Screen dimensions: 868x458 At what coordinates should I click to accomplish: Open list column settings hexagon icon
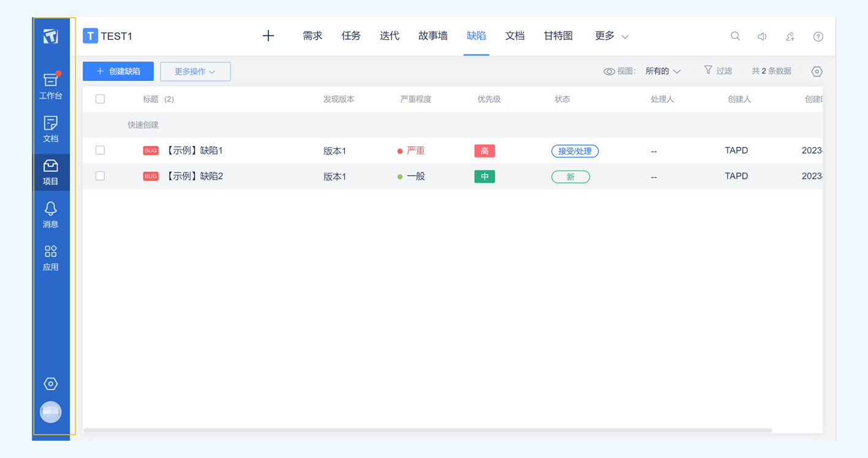tap(817, 72)
